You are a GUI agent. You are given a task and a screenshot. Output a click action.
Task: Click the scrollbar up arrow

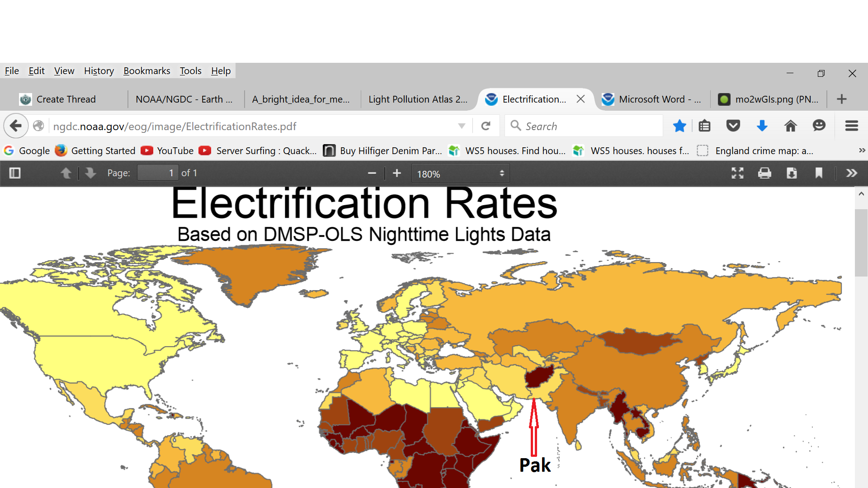[861, 194]
